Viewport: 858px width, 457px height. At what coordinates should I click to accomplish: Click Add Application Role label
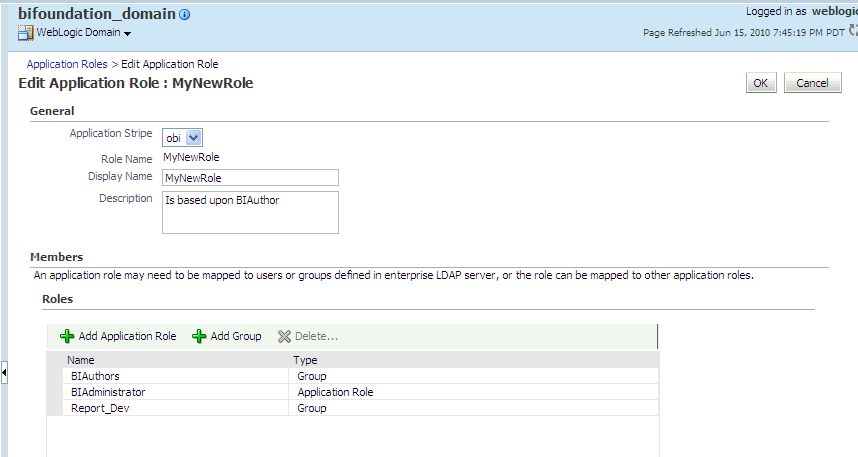pos(127,336)
